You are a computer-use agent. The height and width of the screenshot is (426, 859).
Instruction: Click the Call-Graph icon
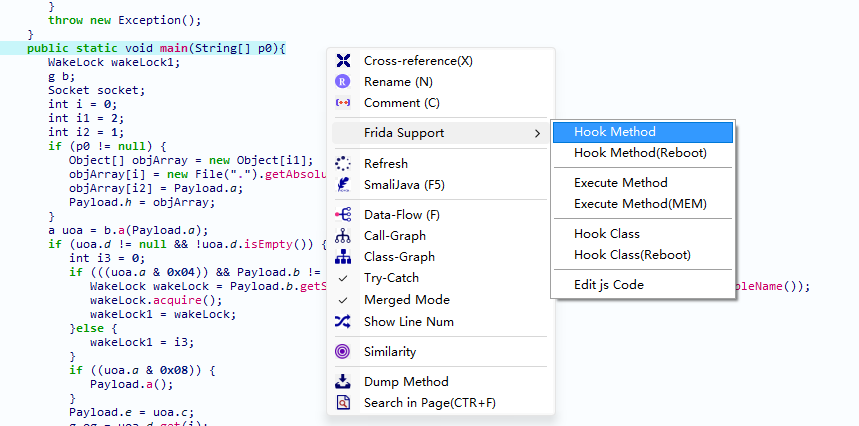coord(344,236)
